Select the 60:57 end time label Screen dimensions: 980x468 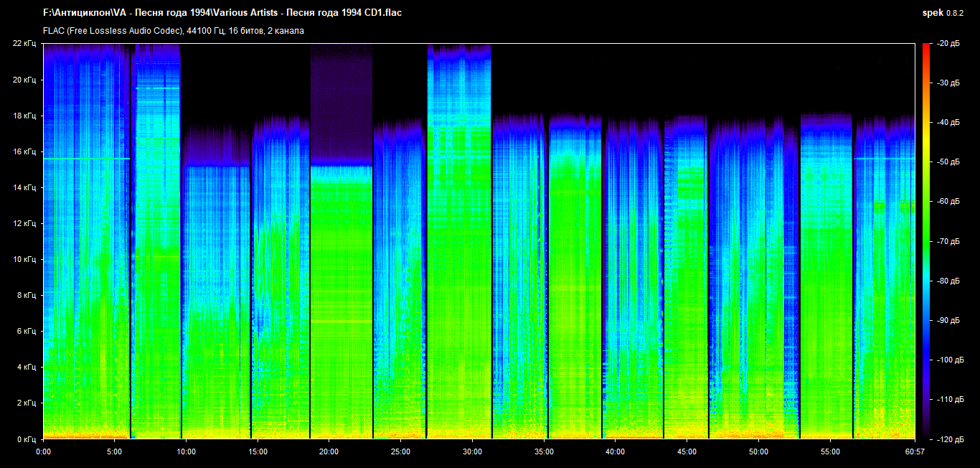click(915, 451)
